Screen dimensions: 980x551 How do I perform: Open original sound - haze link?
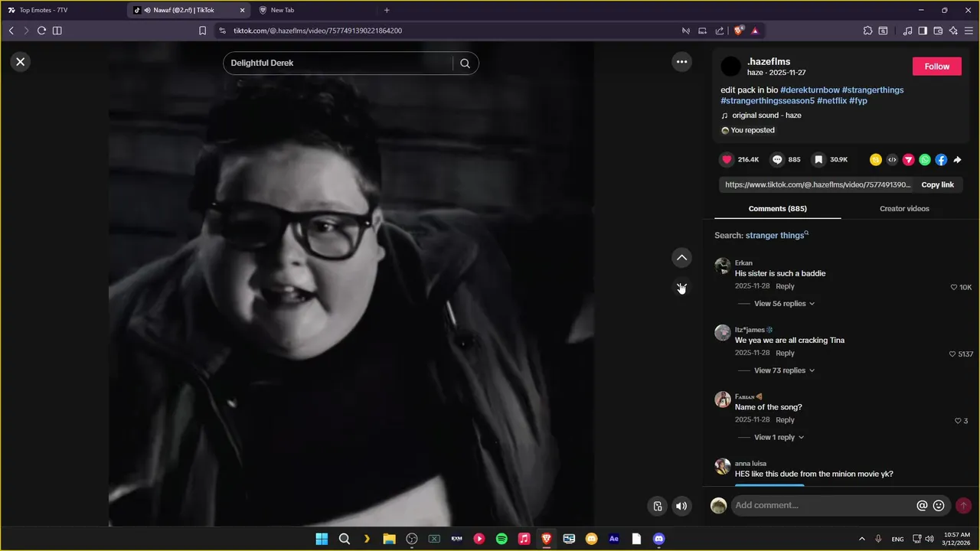pyautogui.click(x=766, y=116)
